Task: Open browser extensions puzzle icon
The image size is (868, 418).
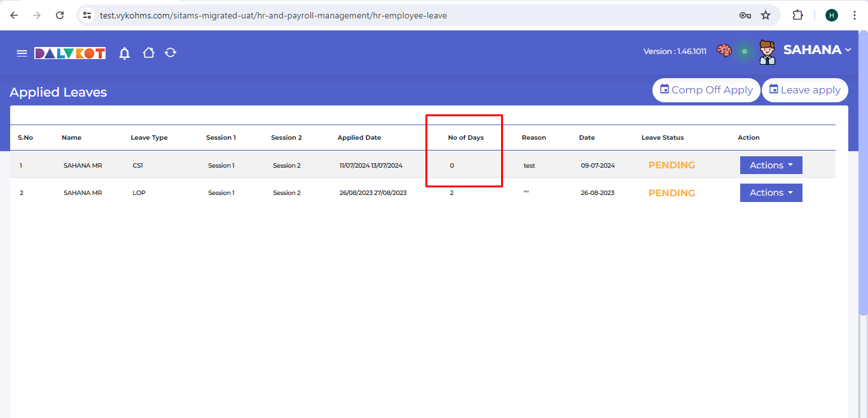Action: [x=797, y=15]
